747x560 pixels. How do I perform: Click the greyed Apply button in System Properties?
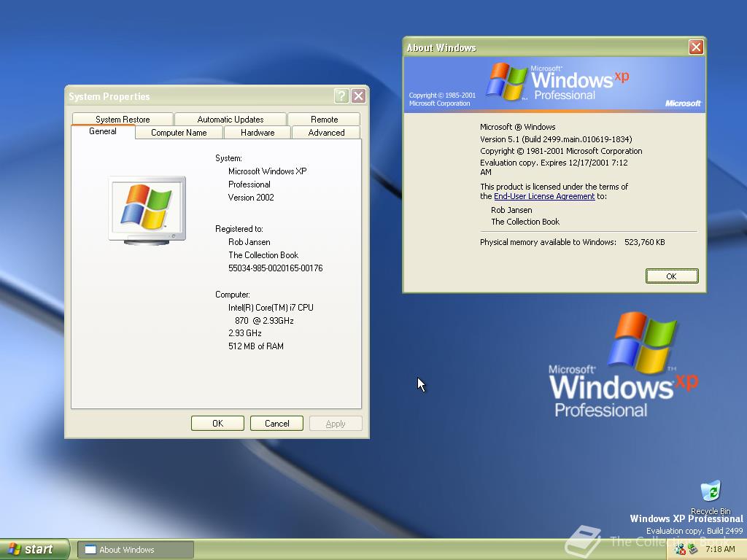336,424
